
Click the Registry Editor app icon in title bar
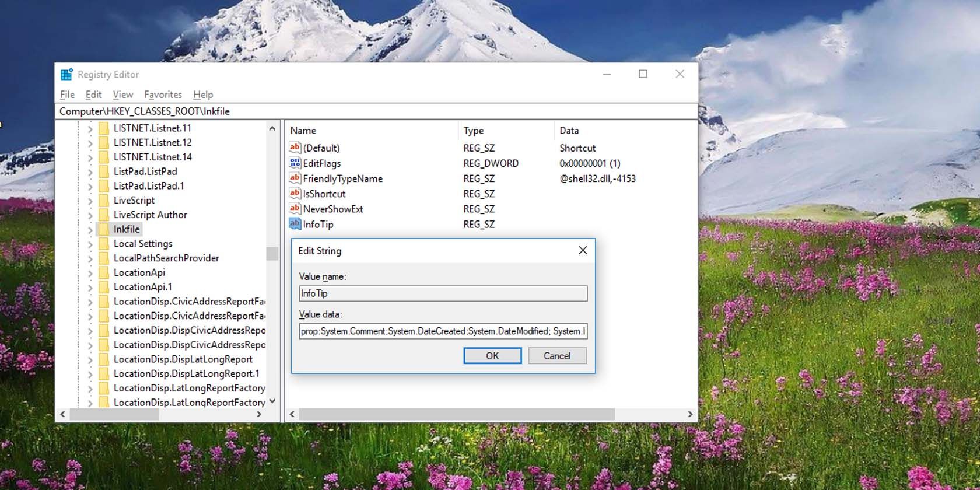click(67, 74)
